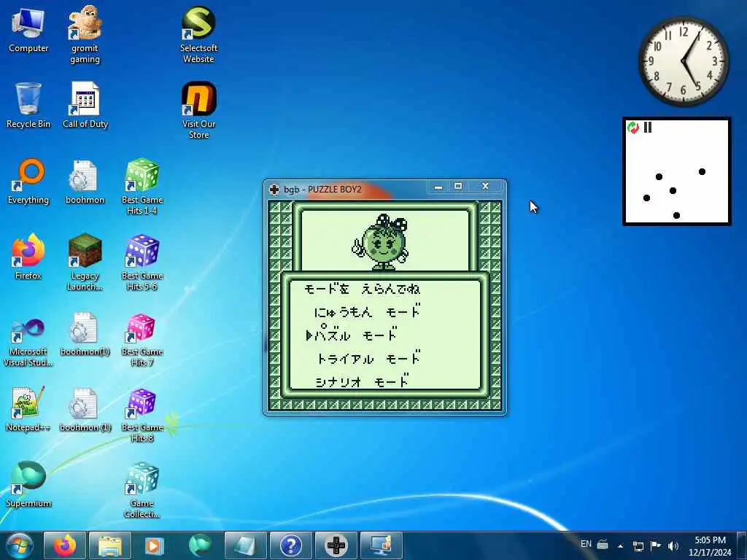747x560 pixels.
Task: Select the Call of Duty shortcut
Action: [x=85, y=105]
